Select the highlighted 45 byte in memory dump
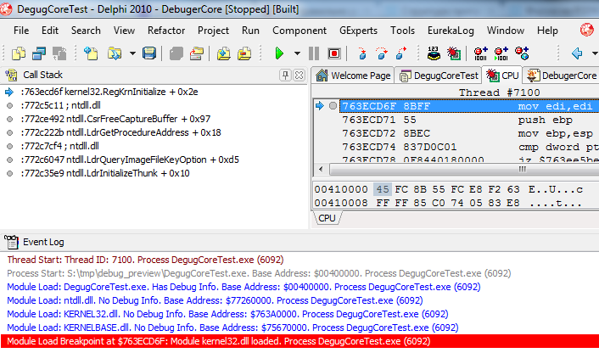 [x=383, y=189]
